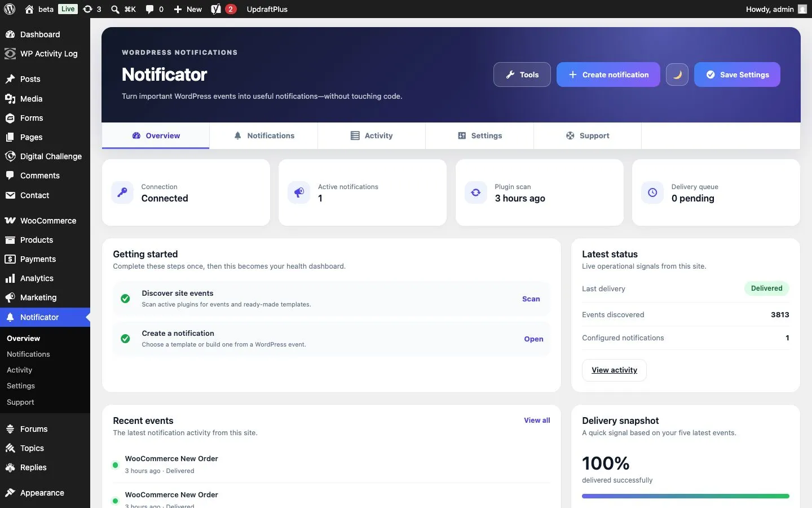
Task: Open the comments bubble in admin bar
Action: click(149, 9)
